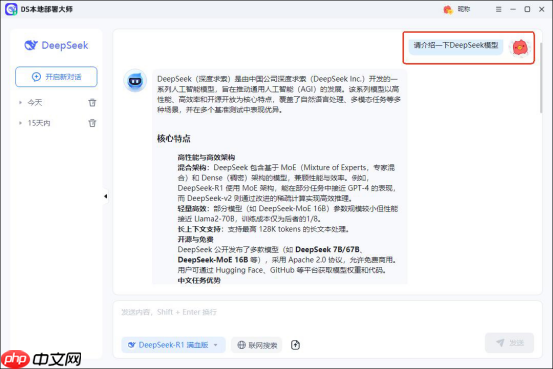Image resolution: width=553 pixels, height=369 pixels.
Task: Start a new chat with 开启新对话
Action: pyautogui.click(x=56, y=77)
